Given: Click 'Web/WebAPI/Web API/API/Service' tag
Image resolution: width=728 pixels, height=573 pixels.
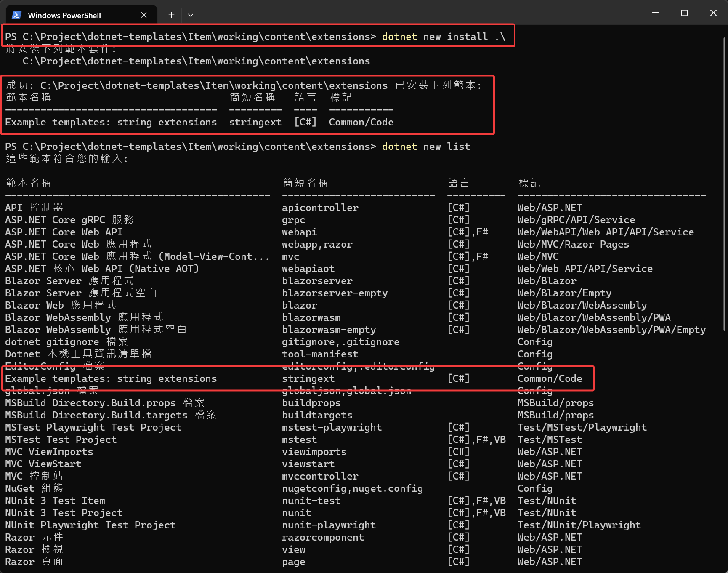Looking at the screenshot, I should [x=606, y=232].
